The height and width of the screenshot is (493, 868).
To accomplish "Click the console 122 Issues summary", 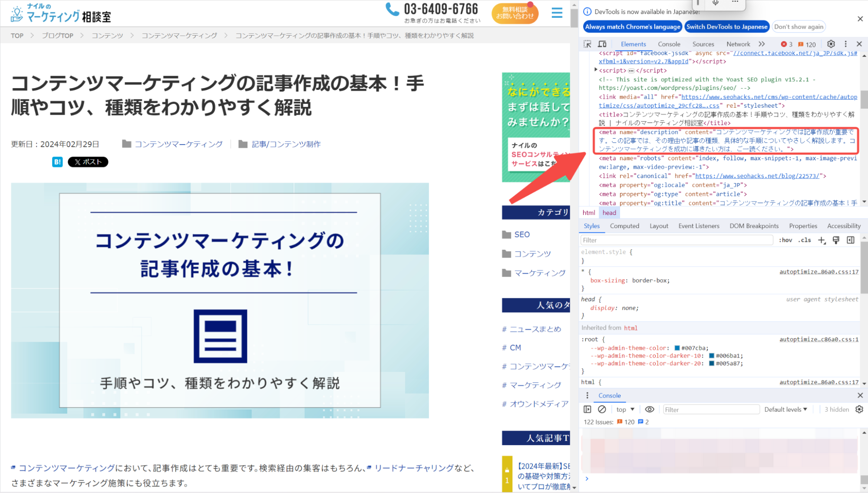I will point(616,422).
